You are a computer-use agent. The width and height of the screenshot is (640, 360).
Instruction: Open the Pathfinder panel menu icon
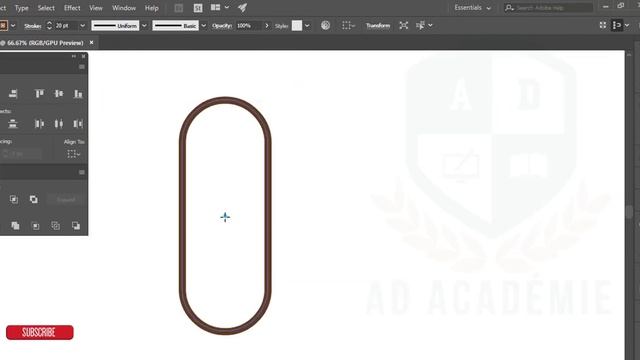coord(82,172)
